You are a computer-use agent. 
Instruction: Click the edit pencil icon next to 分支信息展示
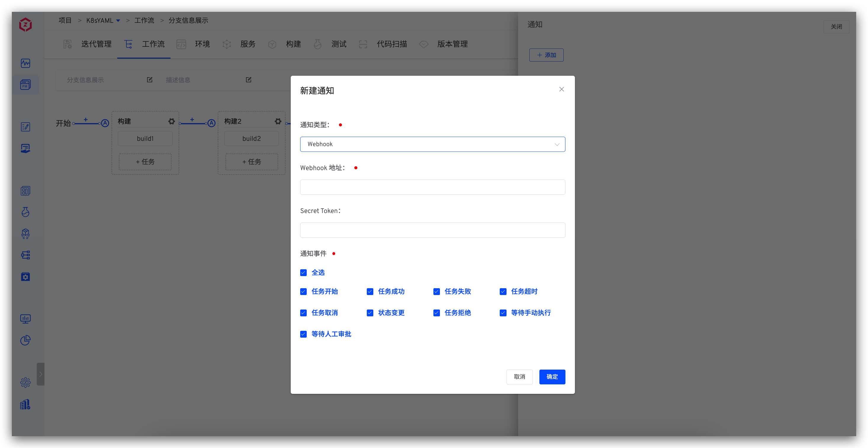tap(149, 80)
